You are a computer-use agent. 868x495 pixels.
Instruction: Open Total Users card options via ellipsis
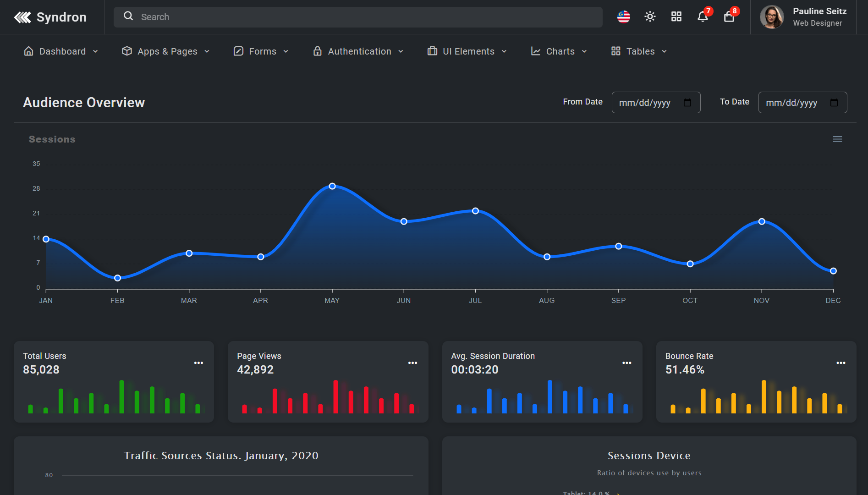click(x=198, y=363)
